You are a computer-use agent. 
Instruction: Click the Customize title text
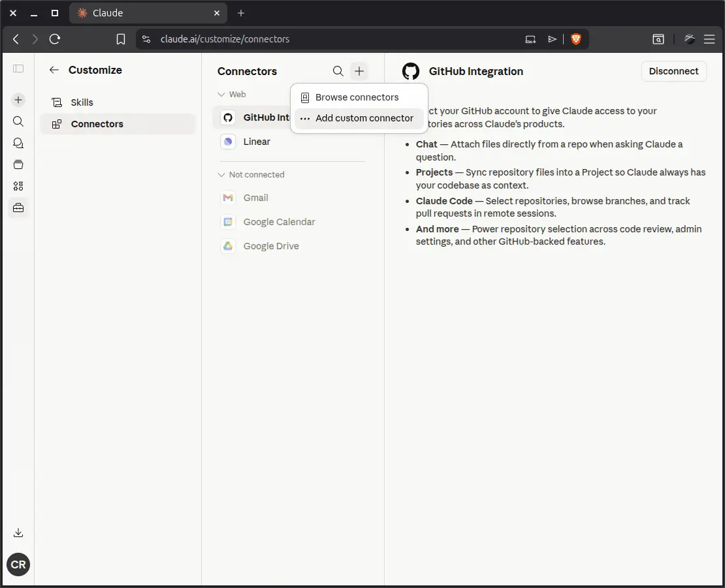tap(95, 70)
